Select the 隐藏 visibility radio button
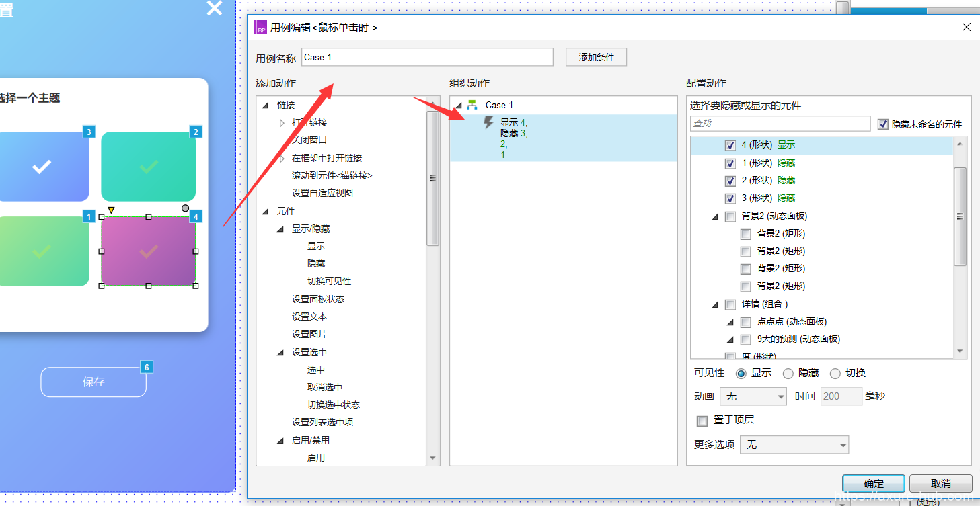 pyautogui.click(x=788, y=374)
